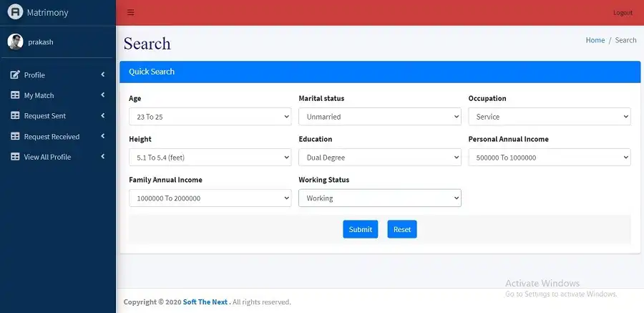
Task: Click the View All Profile table icon
Action: coord(15,157)
